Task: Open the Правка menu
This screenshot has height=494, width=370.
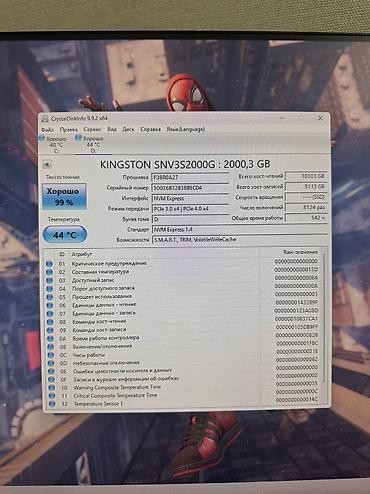Action: [69, 129]
